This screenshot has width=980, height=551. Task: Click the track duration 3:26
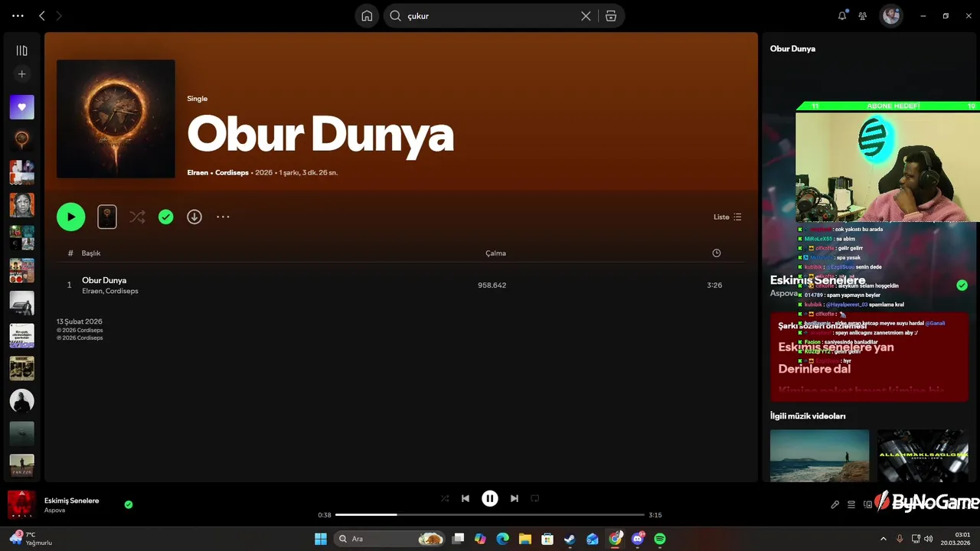click(x=714, y=285)
